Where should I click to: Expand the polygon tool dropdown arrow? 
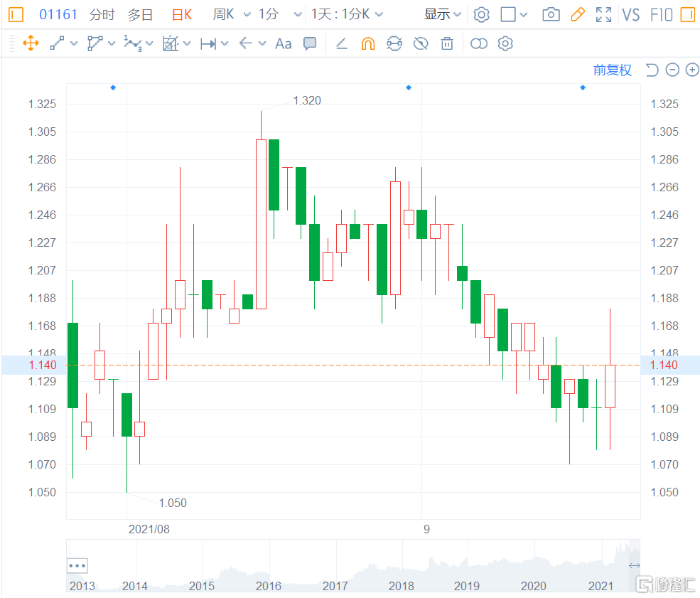[x=112, y=44]
